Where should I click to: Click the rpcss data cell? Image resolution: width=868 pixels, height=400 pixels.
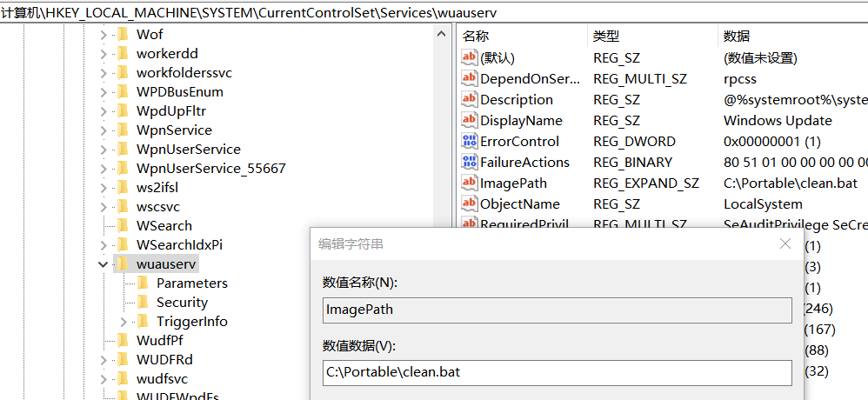[x=739, y=78]
